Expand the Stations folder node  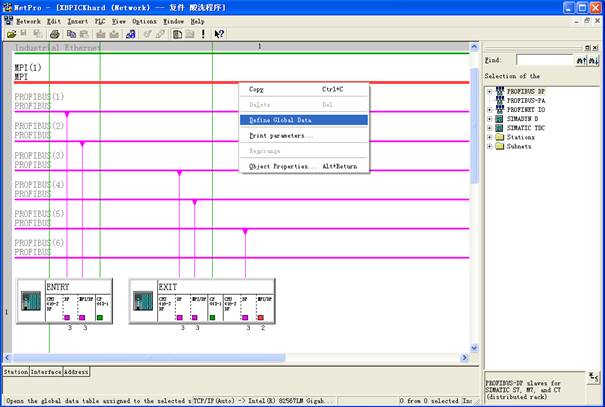[489, 137]
